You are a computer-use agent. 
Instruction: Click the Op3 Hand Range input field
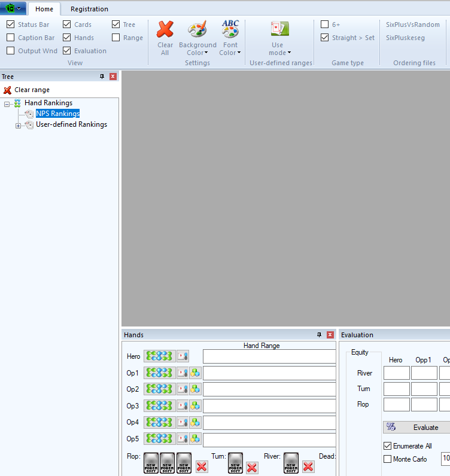point(269,405)
